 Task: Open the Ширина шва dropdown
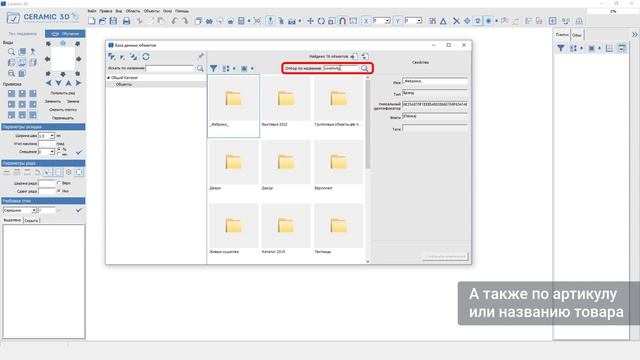[x=52, y=136]
